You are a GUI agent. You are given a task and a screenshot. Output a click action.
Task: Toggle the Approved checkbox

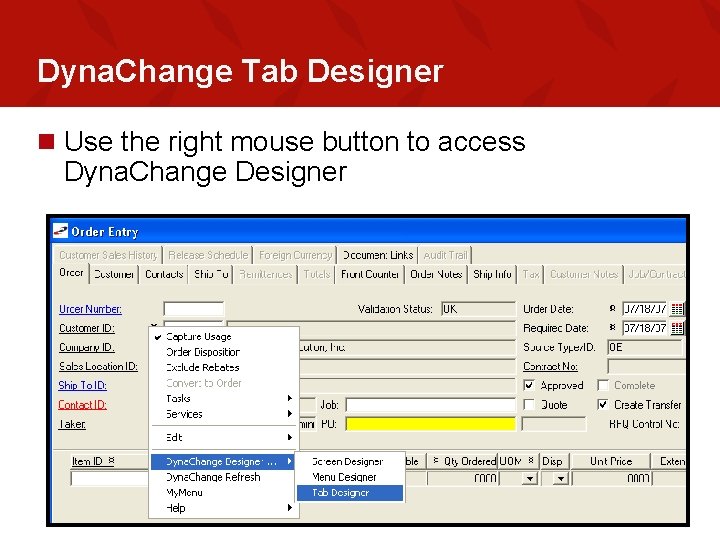[x=529, y=385]
